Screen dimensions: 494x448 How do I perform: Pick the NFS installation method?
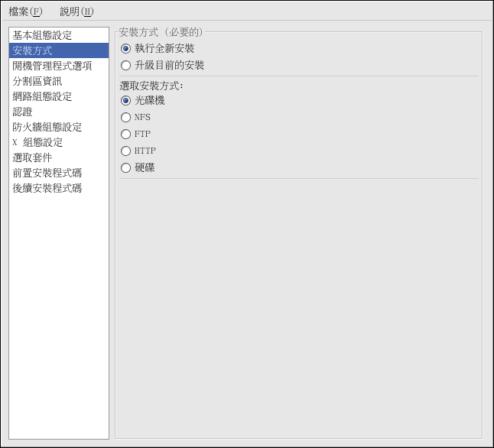126,118
